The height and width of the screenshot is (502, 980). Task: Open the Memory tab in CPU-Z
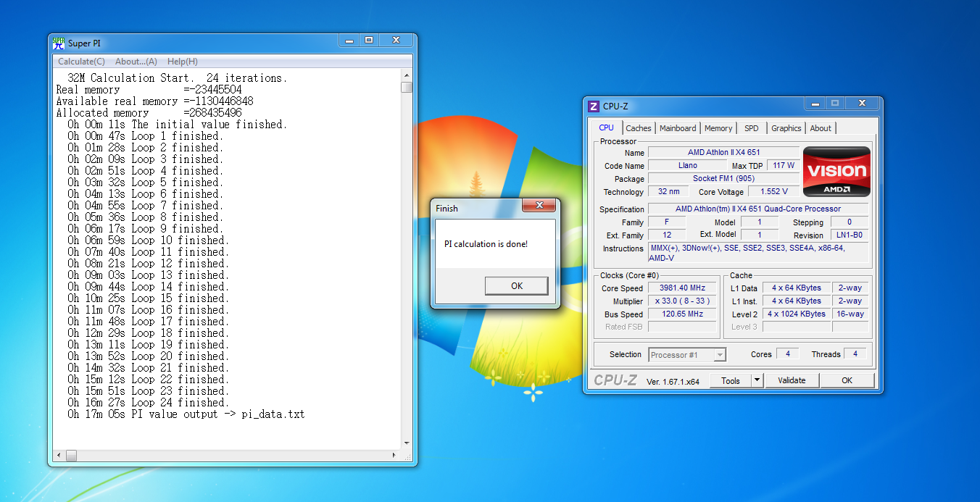click(718, 128)
